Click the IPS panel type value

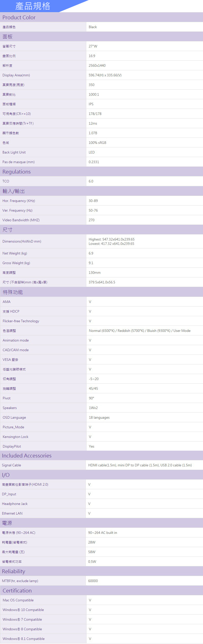(91, 104)
